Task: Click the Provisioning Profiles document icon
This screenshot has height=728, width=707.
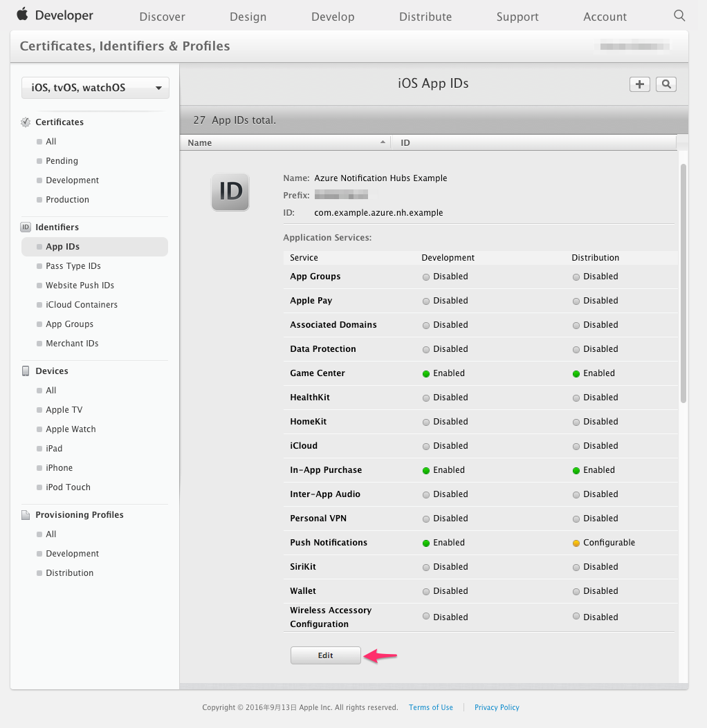Action: click(25, 514)
